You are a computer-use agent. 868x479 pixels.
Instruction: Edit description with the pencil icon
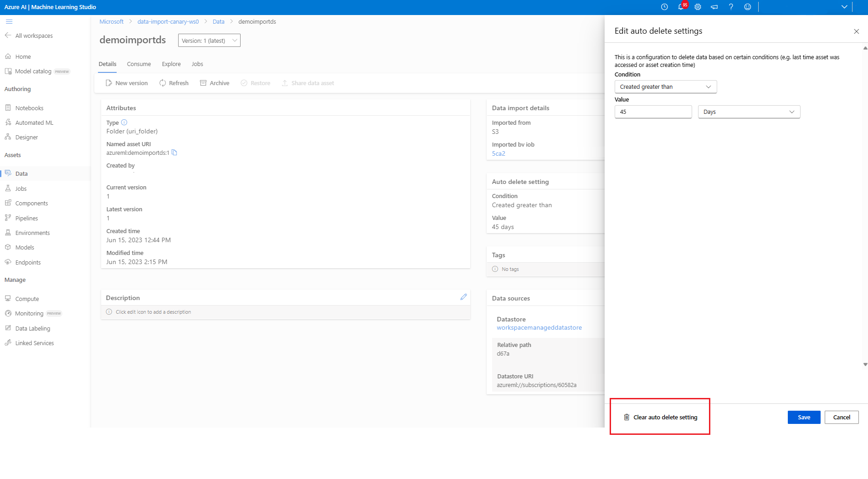(463, 297)
